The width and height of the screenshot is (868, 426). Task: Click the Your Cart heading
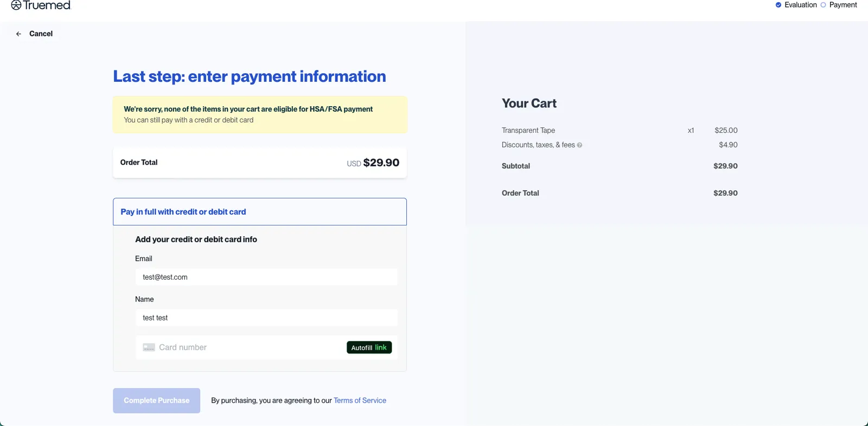click(x=529, y=104)
